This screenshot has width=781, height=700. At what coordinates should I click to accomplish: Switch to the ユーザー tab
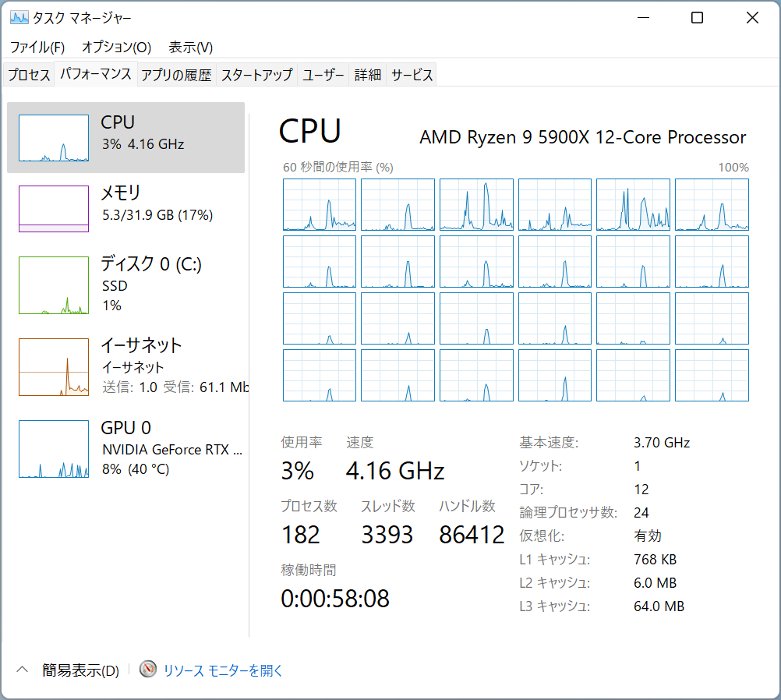323,75
